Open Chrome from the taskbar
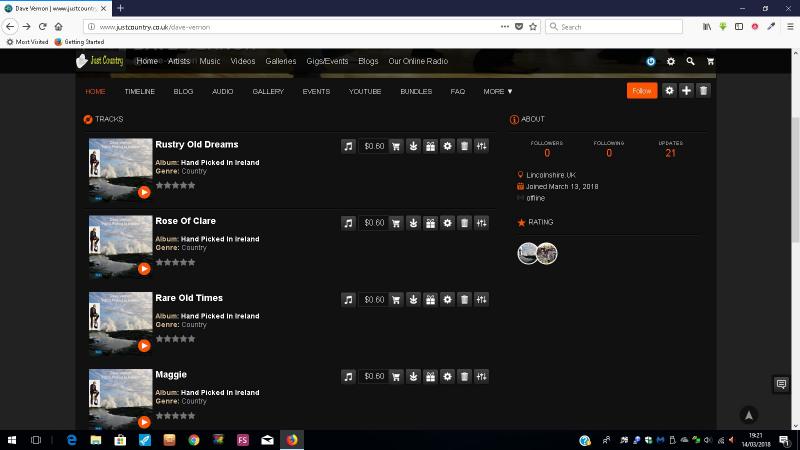 coord(194,440)
